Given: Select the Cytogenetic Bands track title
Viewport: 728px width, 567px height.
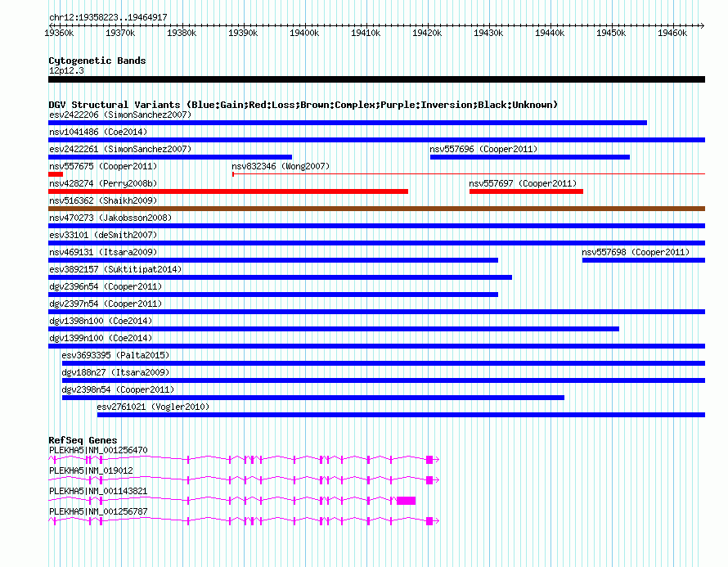Looking at the screenshot, I should pyautogui.click(x=97, y=61).
